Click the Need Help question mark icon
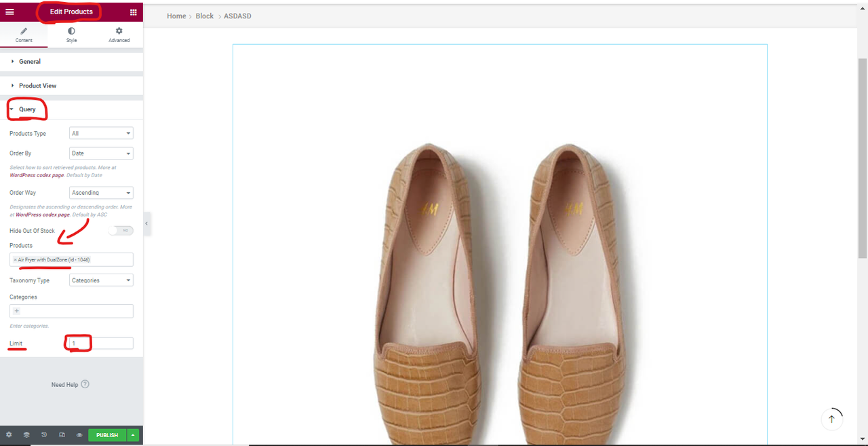The height and width of the screenshot is (446, 868). pos(85,384)
